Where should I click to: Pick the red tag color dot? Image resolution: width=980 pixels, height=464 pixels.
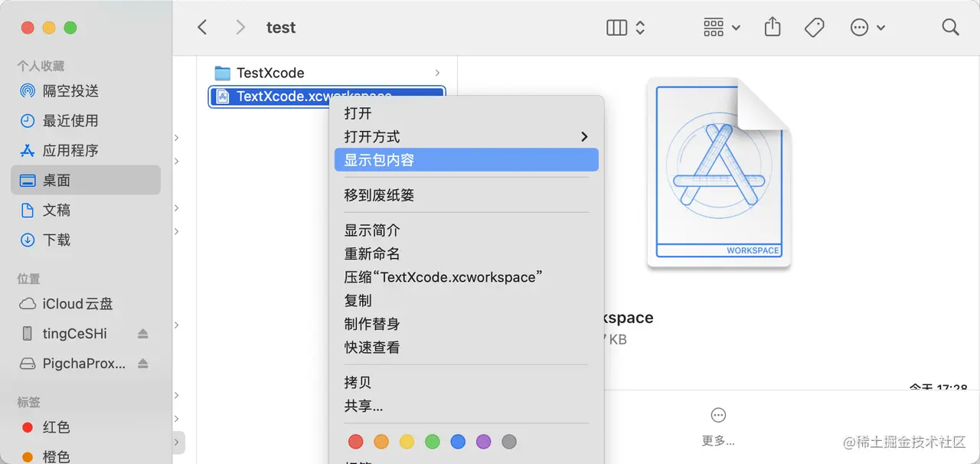click(x=355, y=442)
